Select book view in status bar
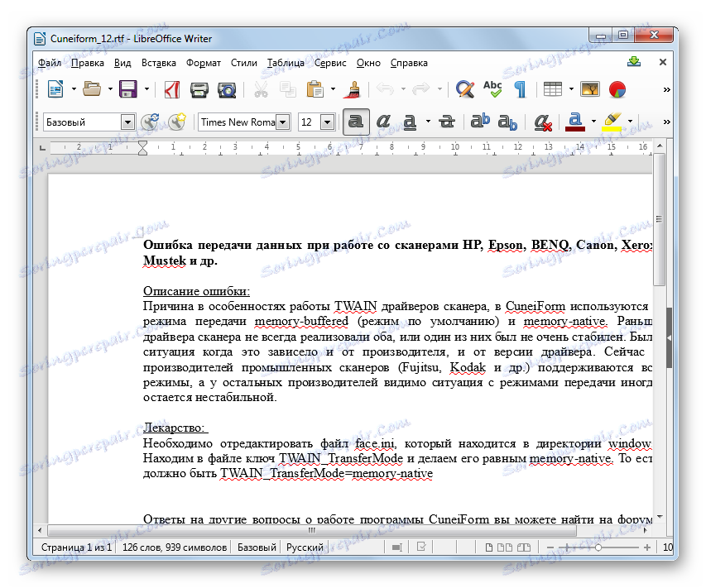The height and width of the screenshot is (588, 706). (x=524, y=547)
